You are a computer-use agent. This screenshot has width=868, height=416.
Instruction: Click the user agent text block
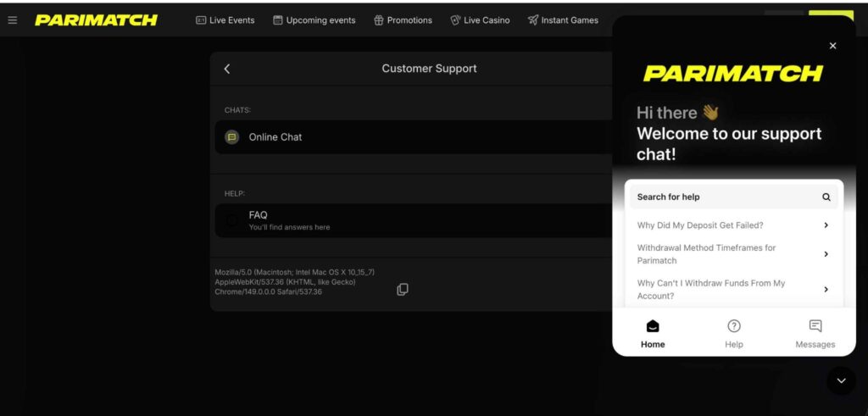(294, 281)
